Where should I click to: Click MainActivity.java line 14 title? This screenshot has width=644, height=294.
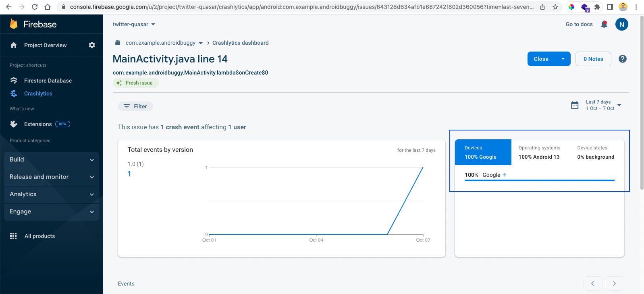[170, 59]
